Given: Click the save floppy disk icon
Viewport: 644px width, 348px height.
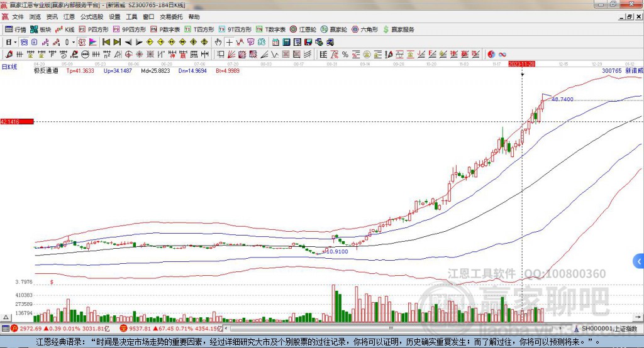Looking at the screenshot, I should coord(308,42).
